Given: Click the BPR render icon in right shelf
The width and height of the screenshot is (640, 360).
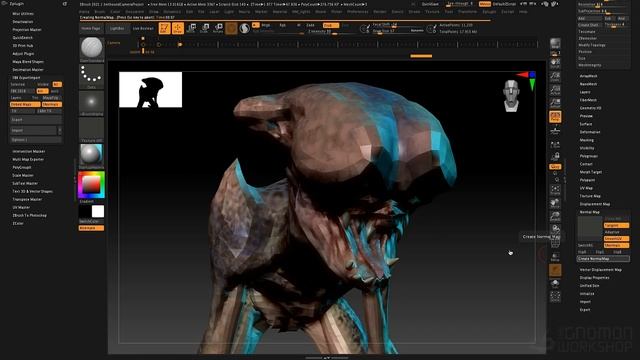Looking at the screenshot, I should point(555,44).
